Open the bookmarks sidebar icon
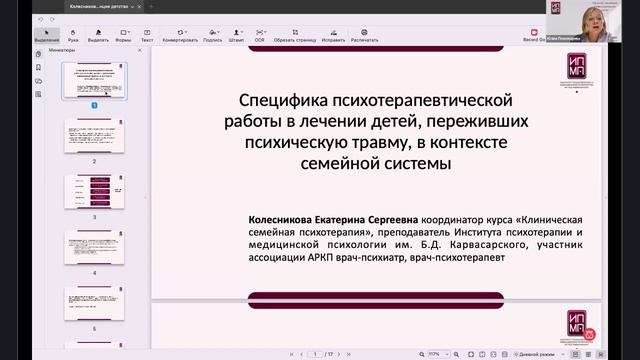Viewport: 640px width, 360px height. (39, 67)
